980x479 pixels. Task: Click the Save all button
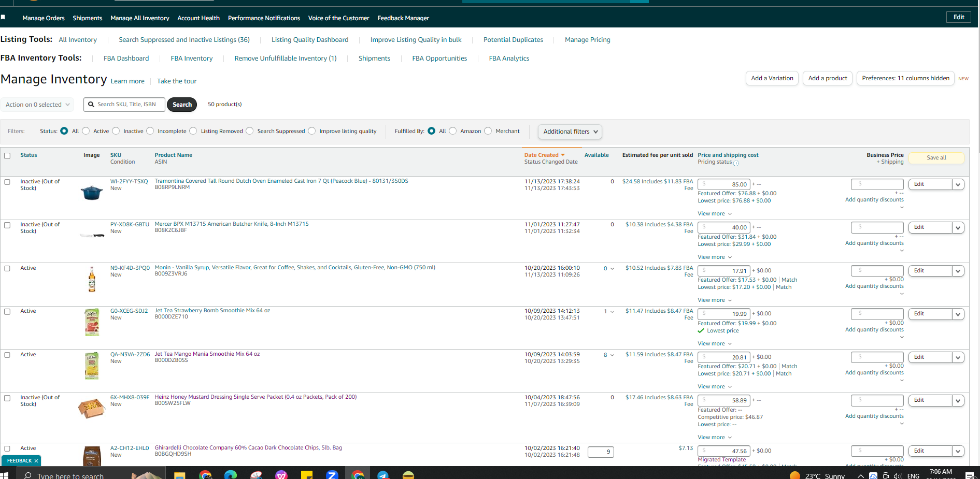(x=936, y=158)
